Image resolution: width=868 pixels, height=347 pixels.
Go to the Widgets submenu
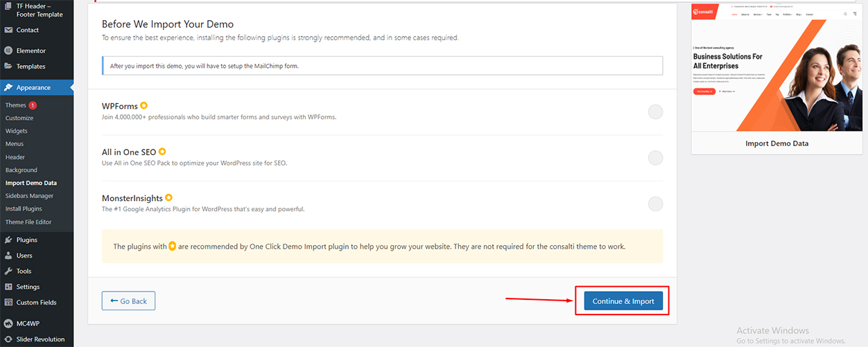pyautogui.click(x=17, y=131)
